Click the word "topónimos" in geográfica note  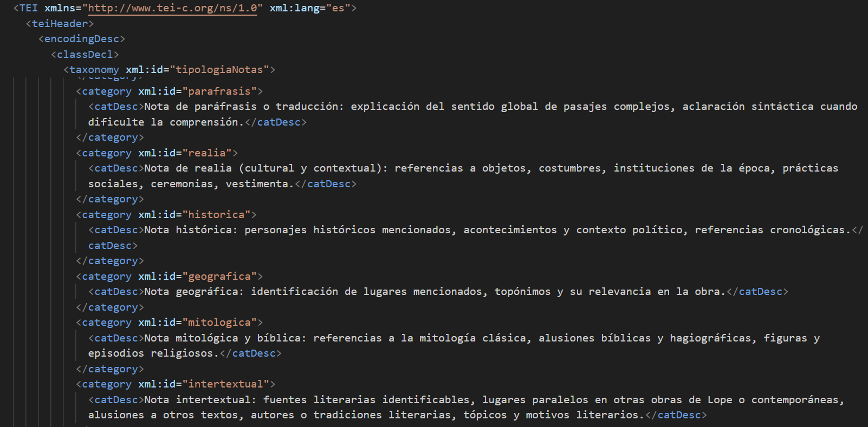pyautogui.click(x=523, y=292)
